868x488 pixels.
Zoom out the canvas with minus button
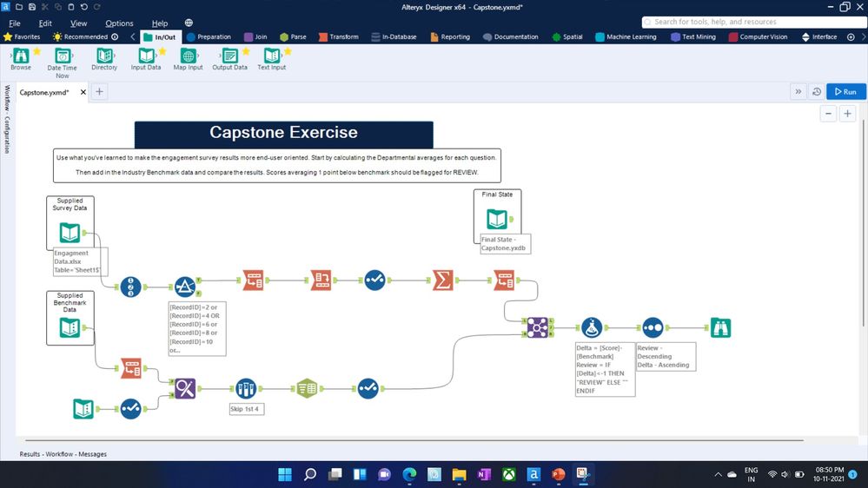tap(828, 114)
